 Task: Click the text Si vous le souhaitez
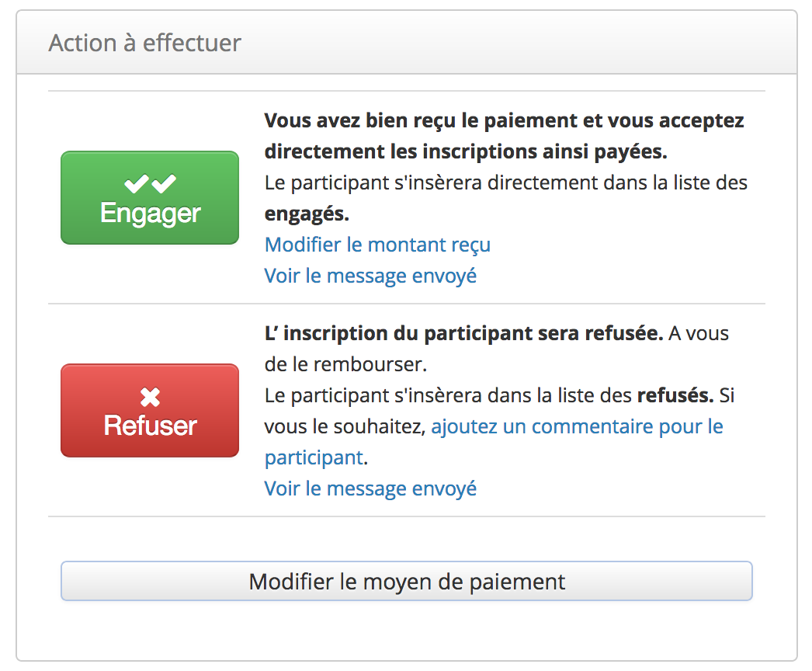[x=500, y=411]
